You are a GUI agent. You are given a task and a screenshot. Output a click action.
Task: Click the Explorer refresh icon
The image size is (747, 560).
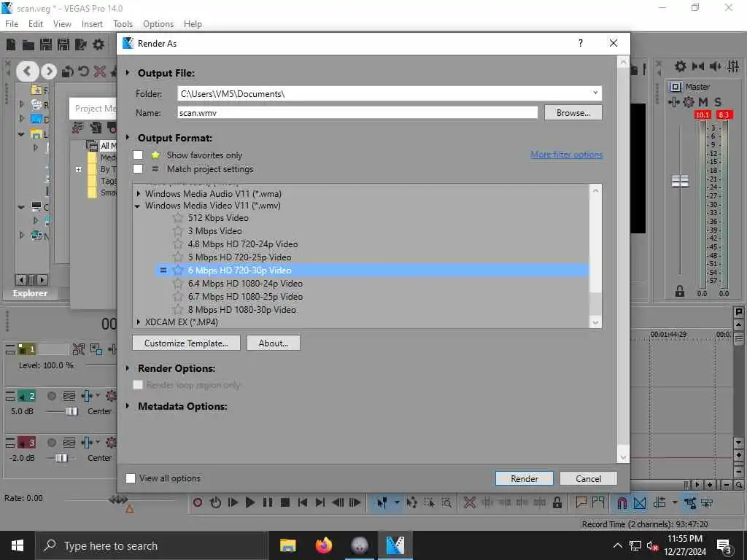(83, 71)
